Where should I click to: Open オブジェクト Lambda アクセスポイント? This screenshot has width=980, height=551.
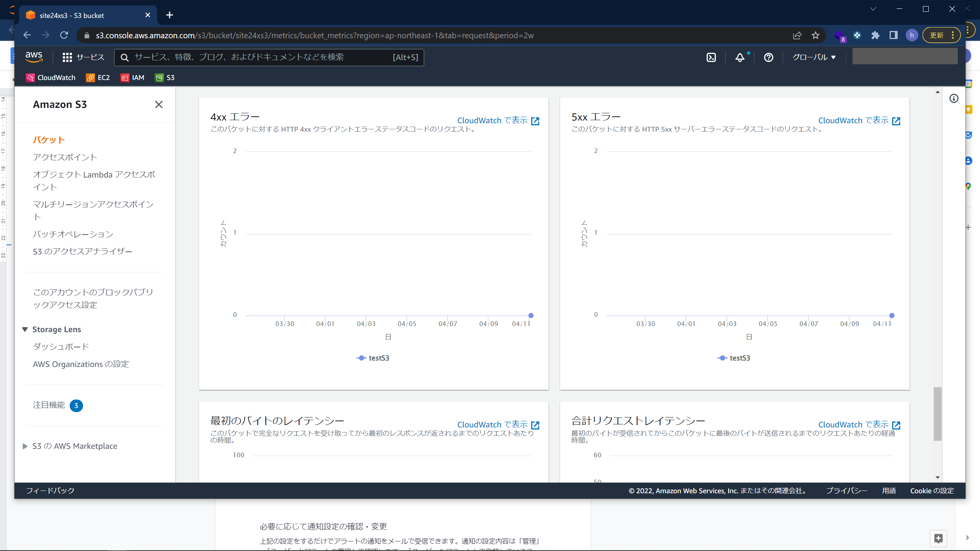[x=94, y=181]
